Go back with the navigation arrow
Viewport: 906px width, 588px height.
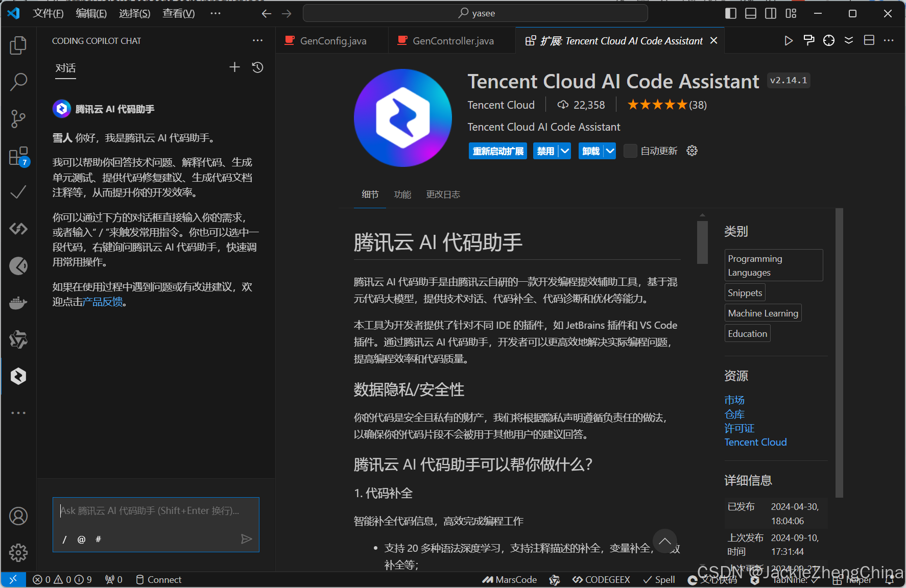(x=266, y=14)
